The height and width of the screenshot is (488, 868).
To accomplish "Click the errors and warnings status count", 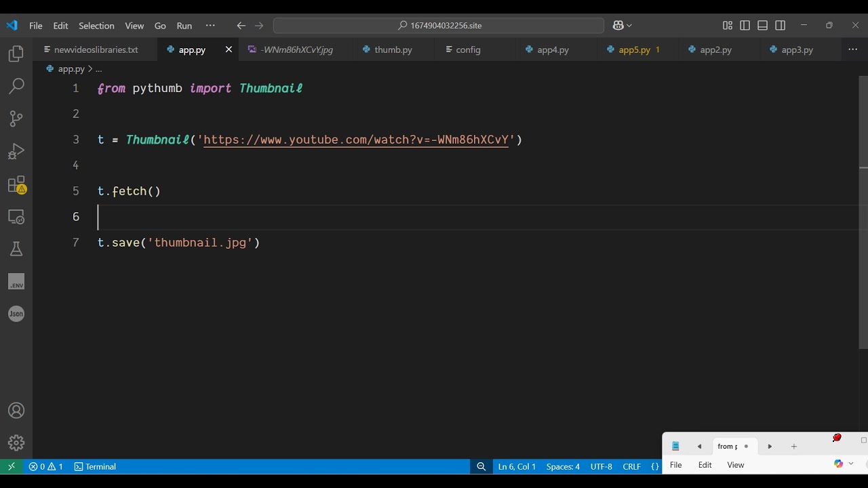I will pyautogui.click(x=46, y=466).
